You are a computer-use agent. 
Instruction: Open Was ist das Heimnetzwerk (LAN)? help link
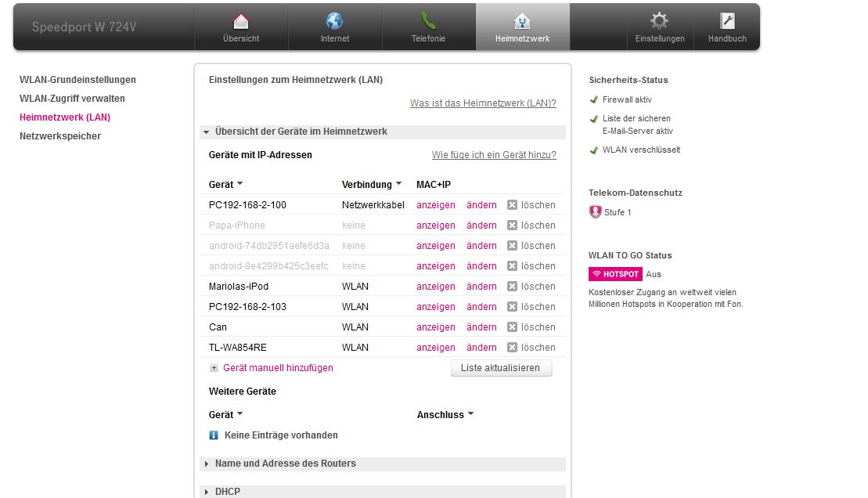point(483,103)
